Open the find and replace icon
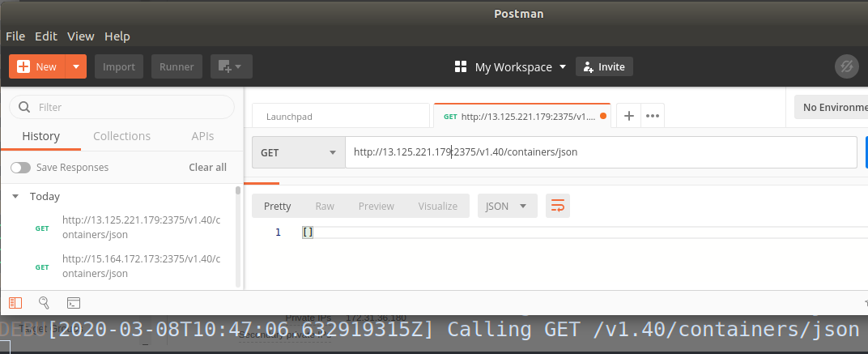Viewport: 868px width, 354px height. click(45, 302)
